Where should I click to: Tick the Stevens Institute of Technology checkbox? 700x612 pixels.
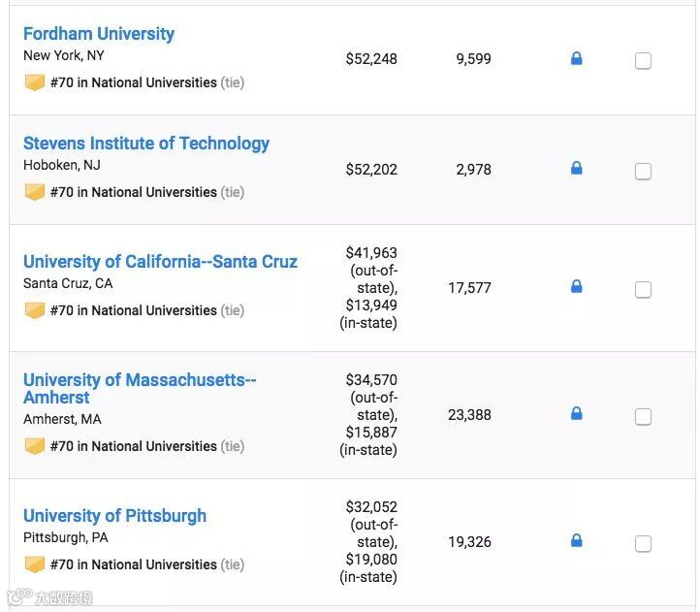643,172
